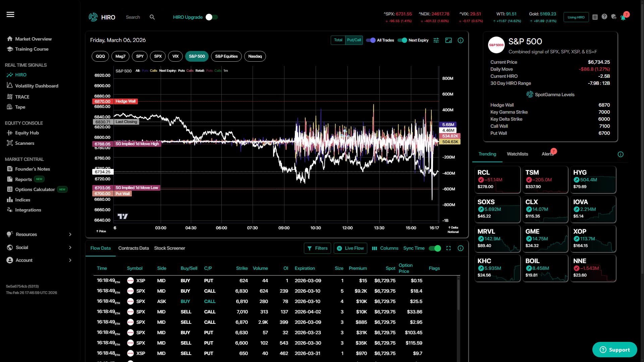This screenshot has height=362, width=644.
Task: Click the search magnifier icon
Action: [x=152, y=17]
